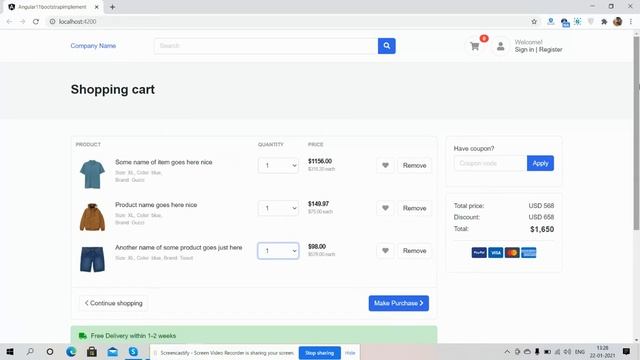This screenshot has width=640, height=360.
Task: Add blue t-shirt item to wishlist heart
Action: point(385,165)
